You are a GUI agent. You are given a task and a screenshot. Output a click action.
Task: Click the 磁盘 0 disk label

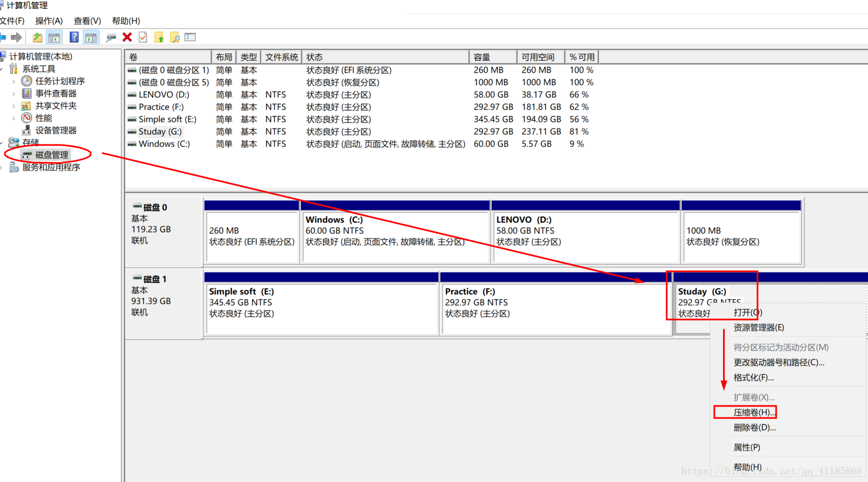[x=155, y=208]
